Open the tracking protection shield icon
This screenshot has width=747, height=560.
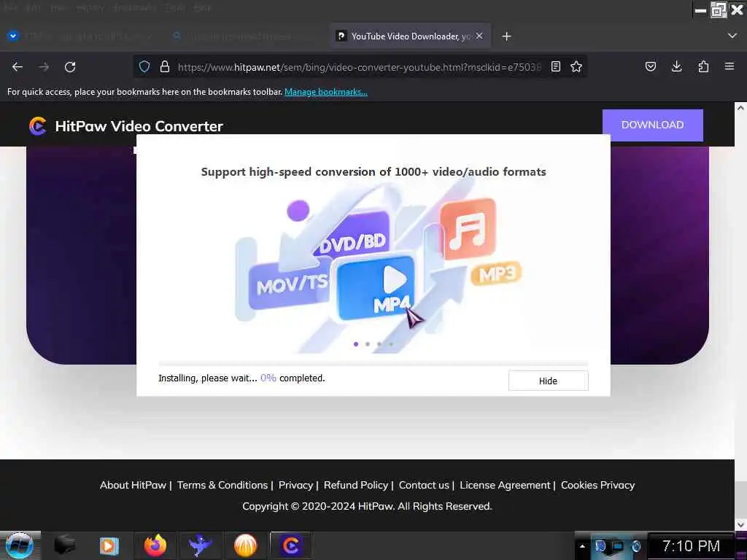[144, 66]
